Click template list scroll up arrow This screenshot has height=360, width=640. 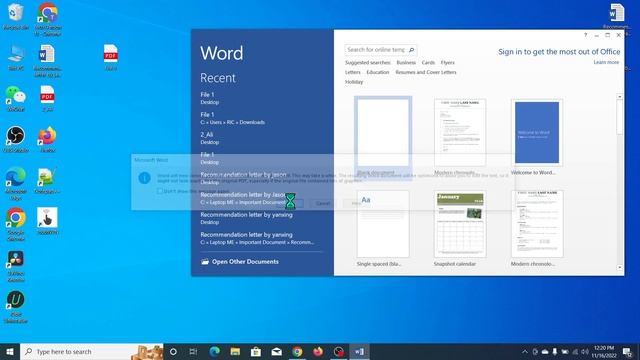click(x=620, y=97)
